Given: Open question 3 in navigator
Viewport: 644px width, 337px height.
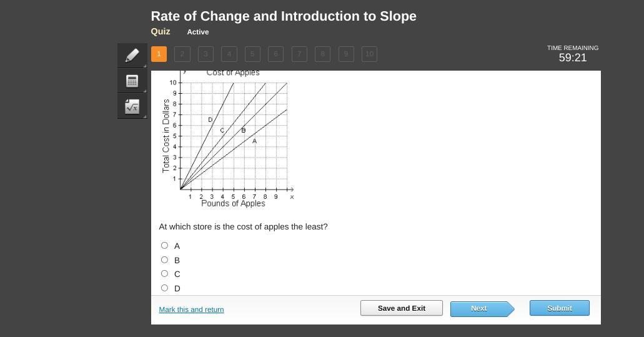Looking at the screenshot, I should [206, 54].
